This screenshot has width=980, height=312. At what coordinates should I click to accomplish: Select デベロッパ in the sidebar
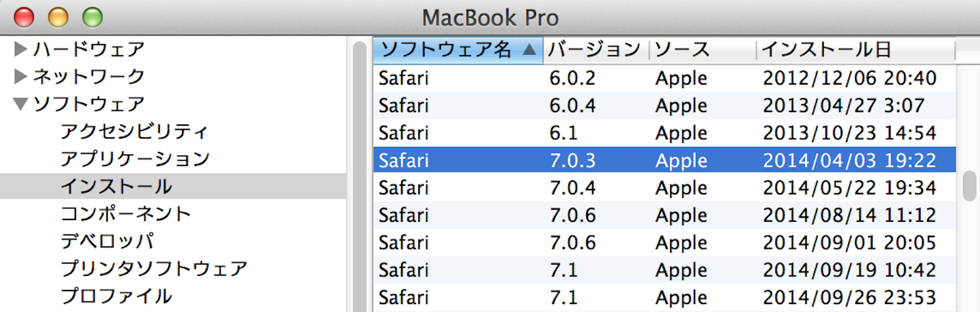pyautogui.click(x=107, y=241)
